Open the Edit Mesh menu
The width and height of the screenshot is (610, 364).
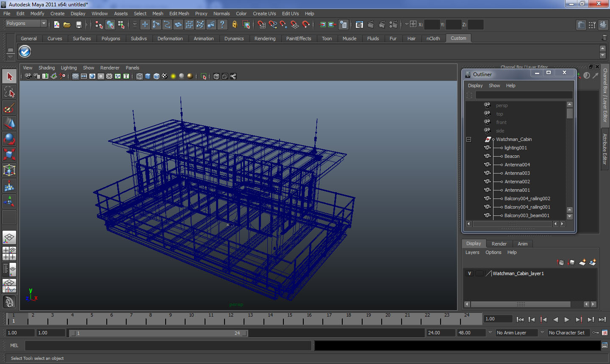pos(179,14)
